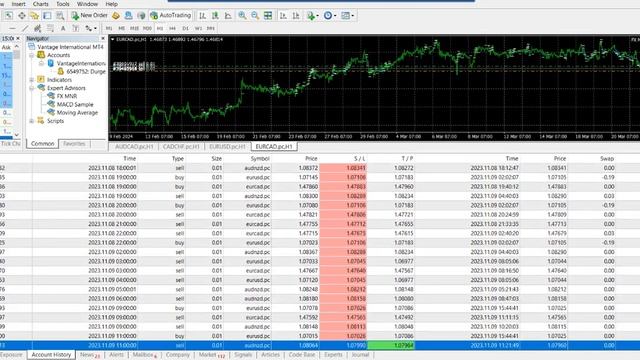Open the Signals terminal tab
The width and height of the screenshot is (640, 360).
pos(243,355)
